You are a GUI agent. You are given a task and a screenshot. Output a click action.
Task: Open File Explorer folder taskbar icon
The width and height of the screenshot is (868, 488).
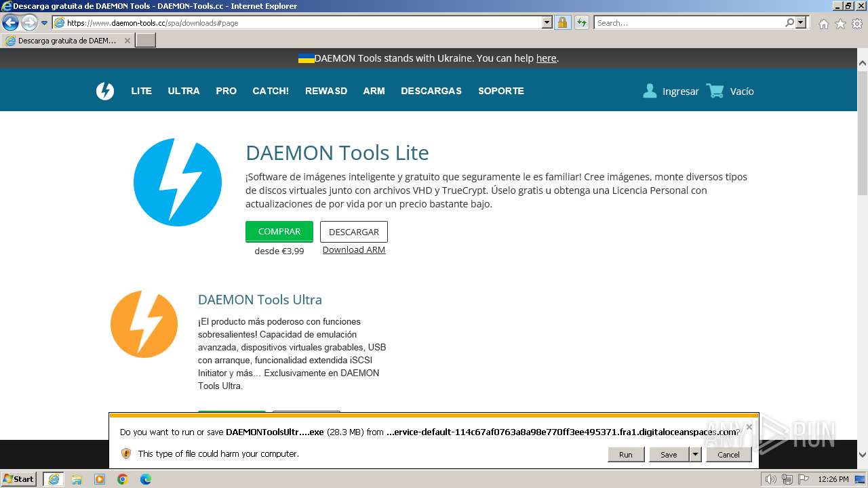coord(77,479)
